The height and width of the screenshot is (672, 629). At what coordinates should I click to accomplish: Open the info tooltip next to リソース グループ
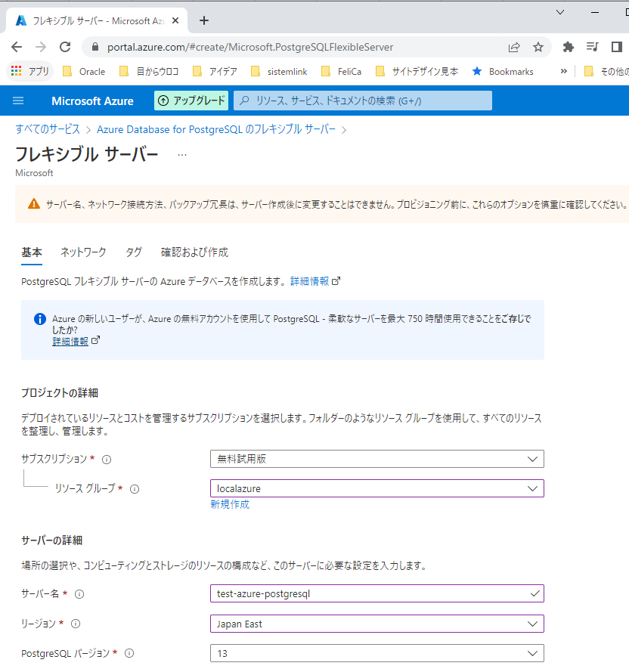[x=135, y=489]
